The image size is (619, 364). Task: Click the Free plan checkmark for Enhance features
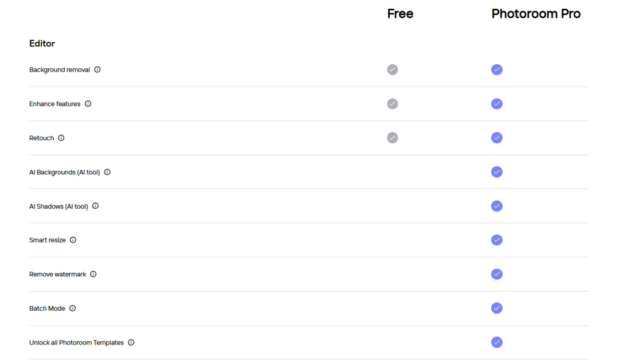pos(392,104)
